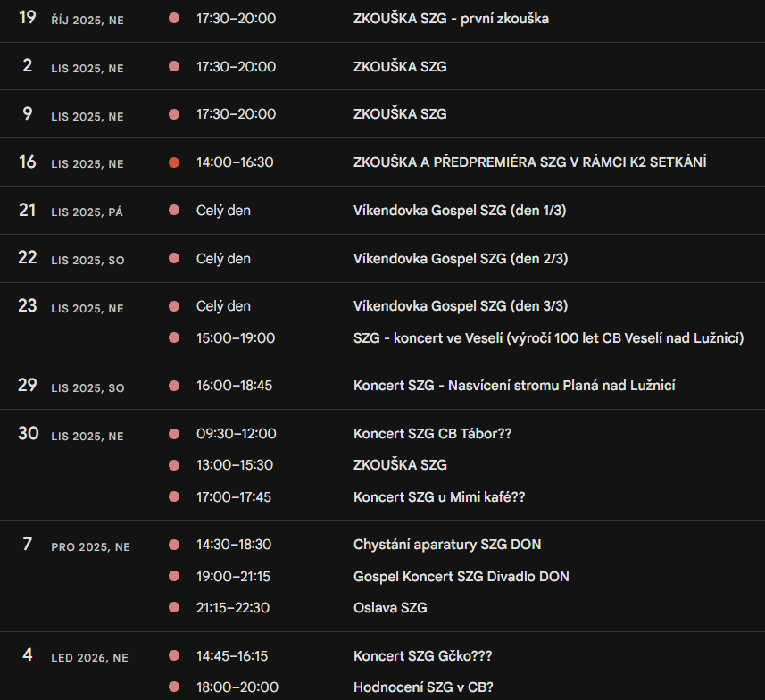Select date 16 LIS 2025
The width and height of the screenshot is (765, 700).
28,162
